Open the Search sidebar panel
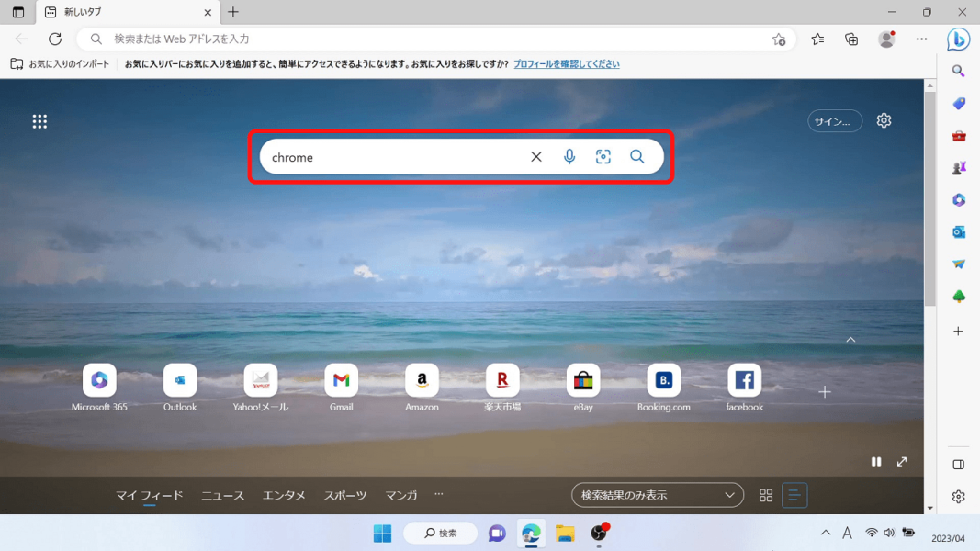Image resolution: width=980 pixels, height=551 pixels. coord(958,71)
